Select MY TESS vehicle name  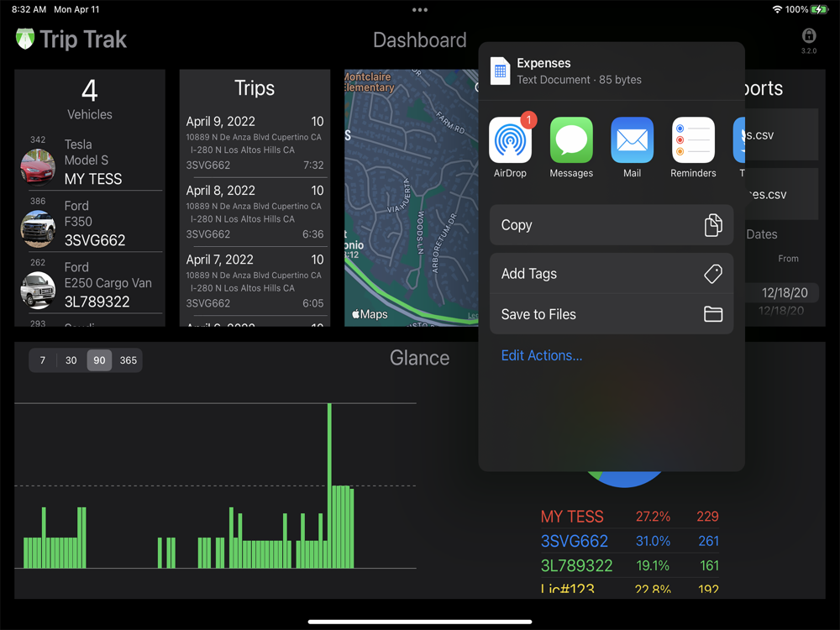[93, 179]
